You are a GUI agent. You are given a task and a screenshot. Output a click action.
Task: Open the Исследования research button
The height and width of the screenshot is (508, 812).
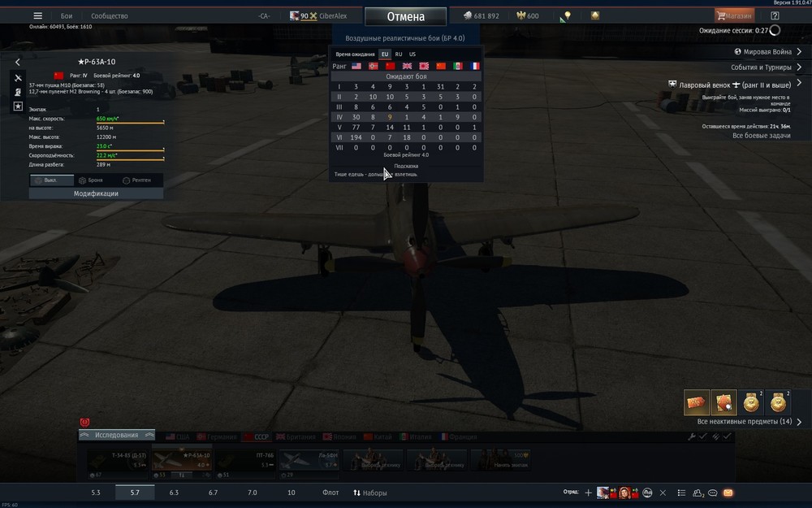point(116,435)
